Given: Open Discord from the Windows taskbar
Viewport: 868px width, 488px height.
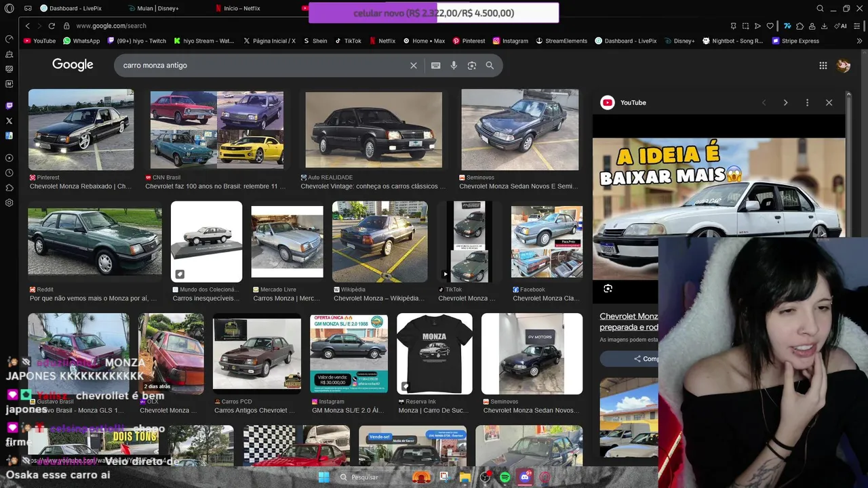Looking at the screenshot, I should click(x=525, y=477).
